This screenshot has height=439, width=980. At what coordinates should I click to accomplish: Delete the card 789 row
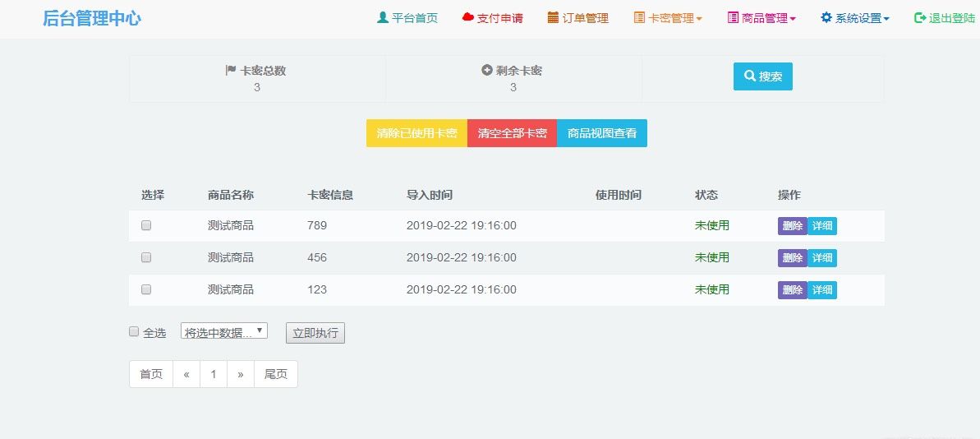point(793,226)
